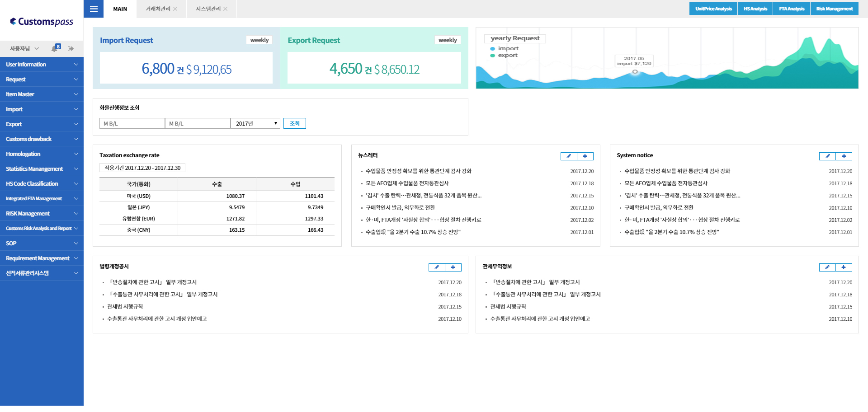Add a new 뉴스레터 entry with plus icon
The width and height of the screenshot is (868, 412).
click(x=585, y=156)
